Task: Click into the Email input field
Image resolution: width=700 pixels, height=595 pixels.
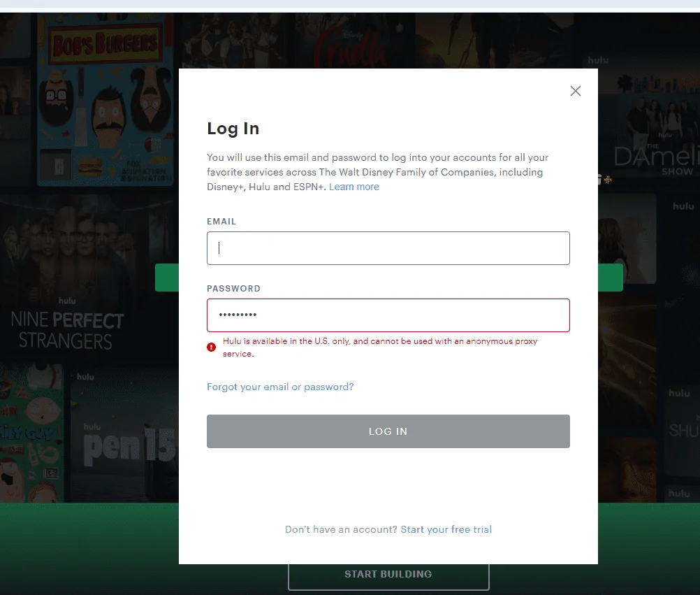Action: 388,248
